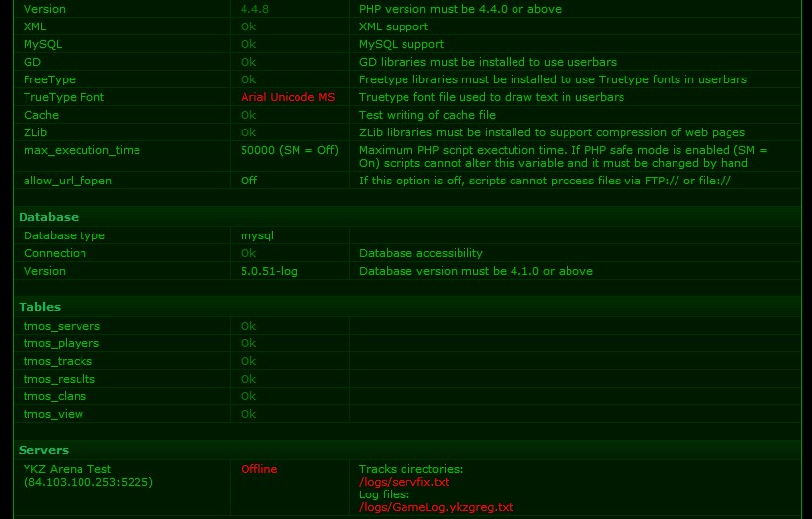Image resolution: width=812 pixels, height=519 pixels.
Task: Click the Connection row label
Action: pos(55,253)
